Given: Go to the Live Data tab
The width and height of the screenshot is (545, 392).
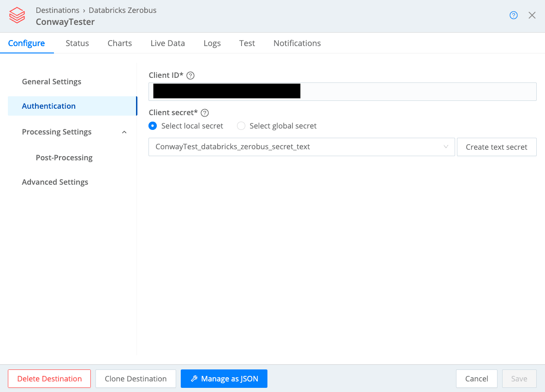Looking at the screenshot, I should click(x=167, y=43).
